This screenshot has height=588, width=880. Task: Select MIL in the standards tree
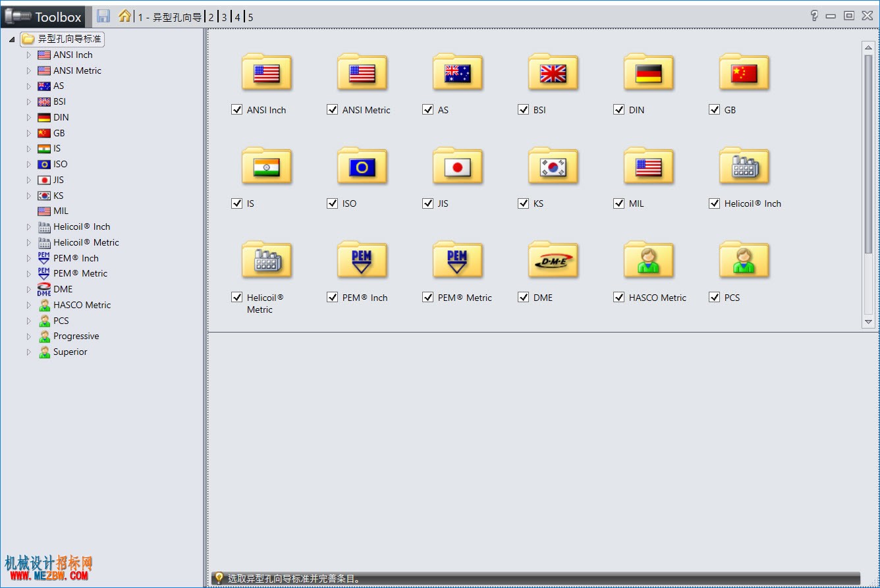coord(61,211)
